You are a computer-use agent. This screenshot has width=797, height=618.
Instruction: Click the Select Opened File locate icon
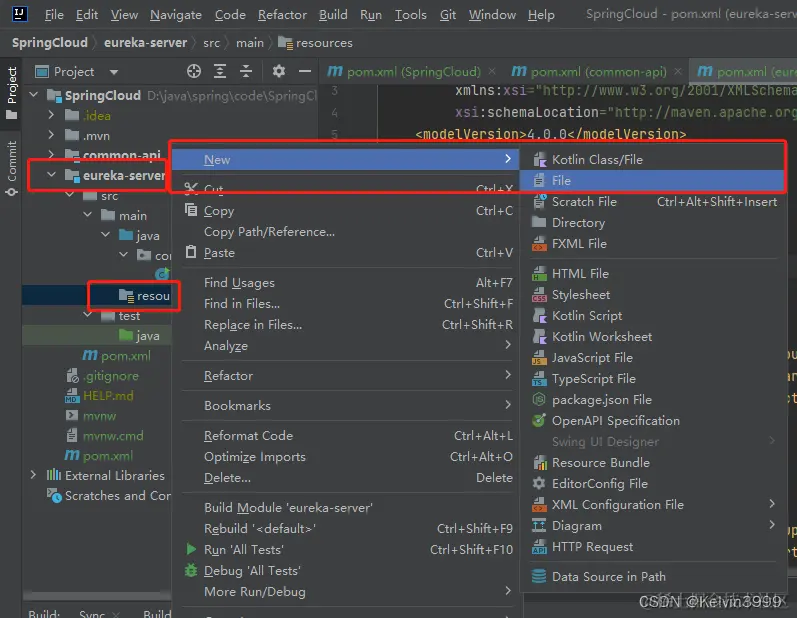coord(194,72)
